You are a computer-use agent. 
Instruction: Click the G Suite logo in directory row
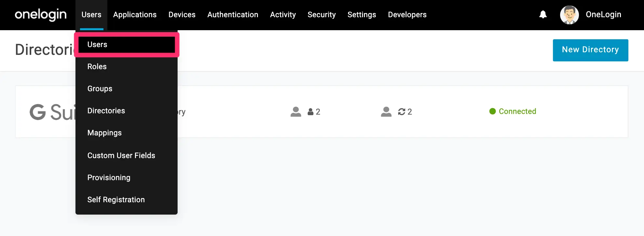[53, 112]
